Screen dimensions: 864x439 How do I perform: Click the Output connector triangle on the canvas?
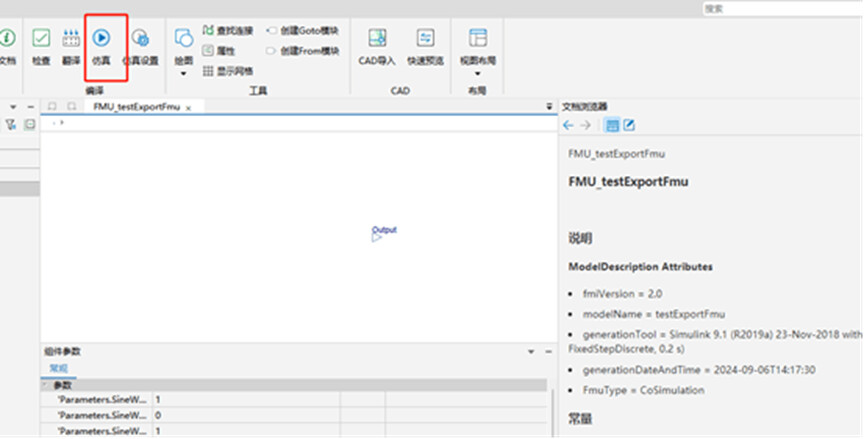376,239
